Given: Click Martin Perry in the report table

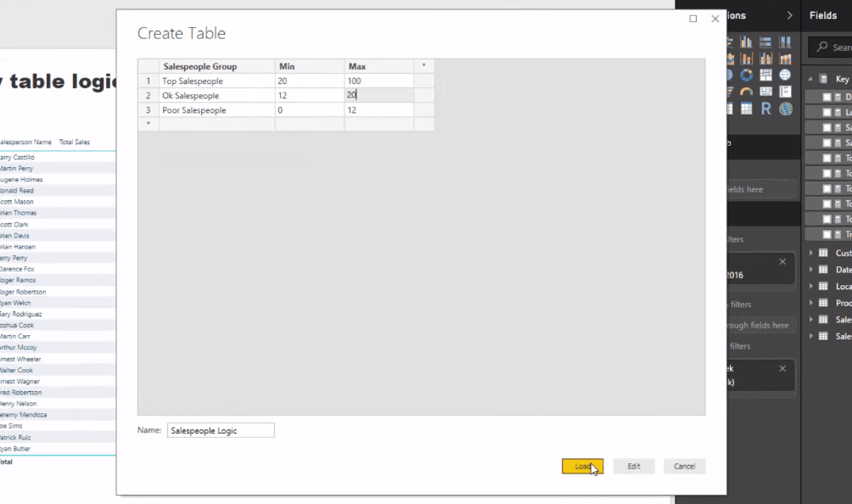Looking at the screenshot, I should click(x=17, y=168).
